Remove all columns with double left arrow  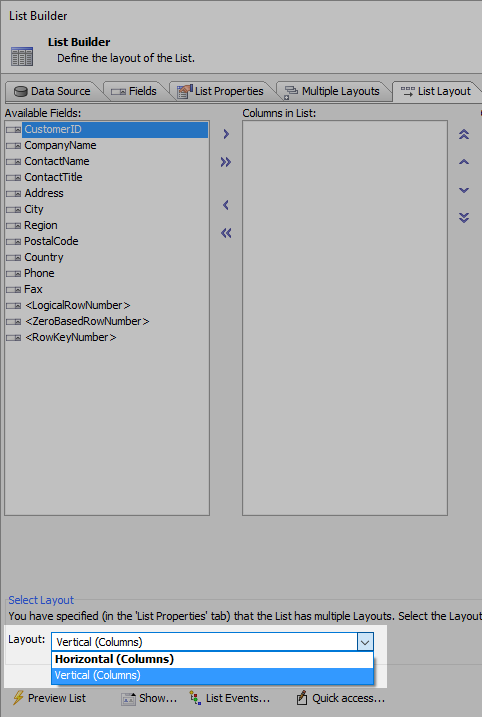[226, 233]
